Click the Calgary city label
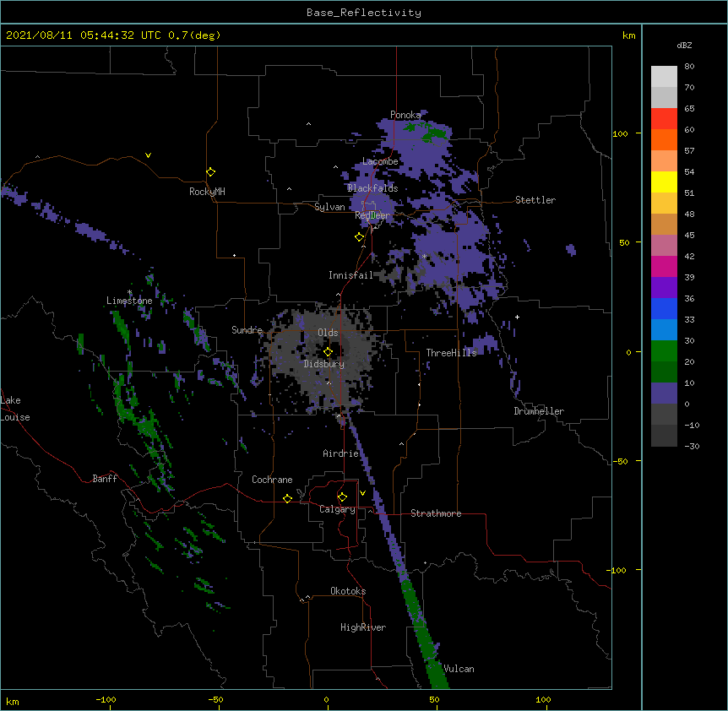 (337, 509)
